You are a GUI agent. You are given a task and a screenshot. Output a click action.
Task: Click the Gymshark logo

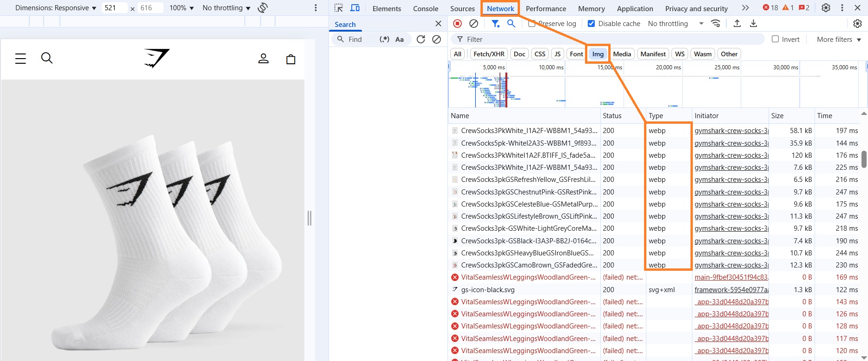click(157, 58)
